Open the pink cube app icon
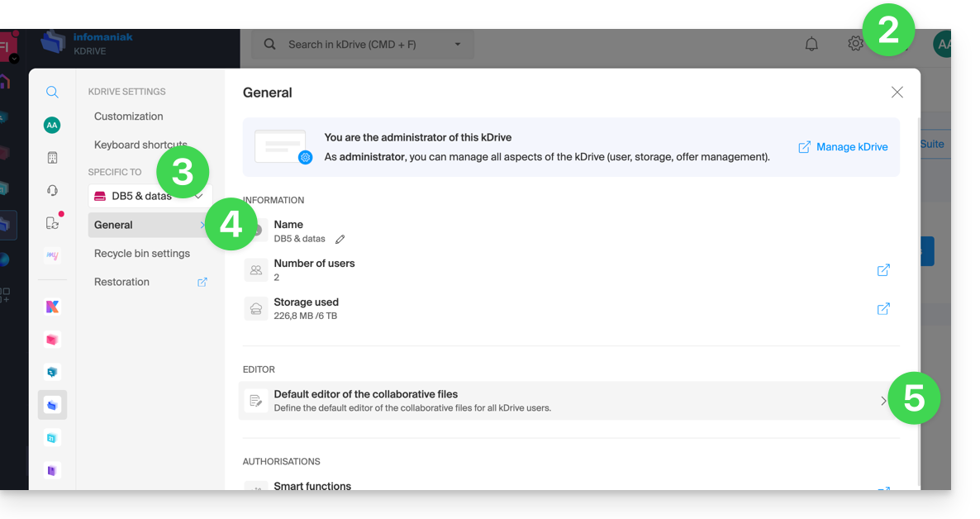This screenshot has width=980, height=519. [x=53, y=340]
